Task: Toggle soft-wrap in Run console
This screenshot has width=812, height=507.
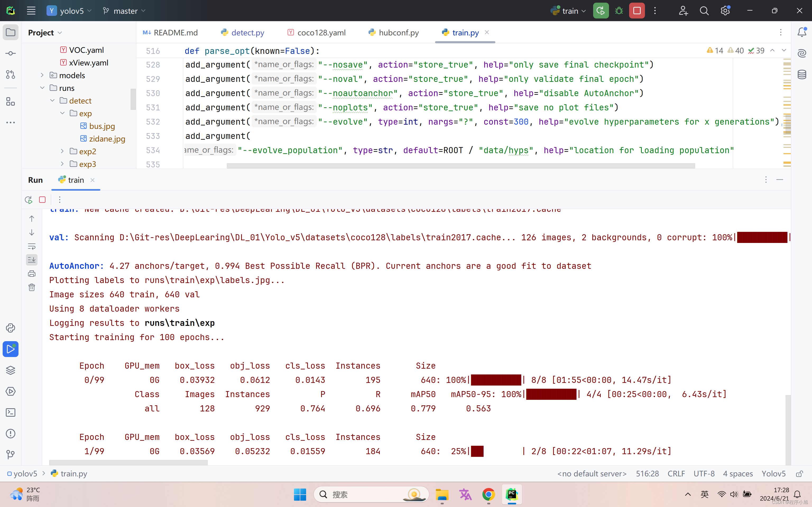Action: [32, 246]
